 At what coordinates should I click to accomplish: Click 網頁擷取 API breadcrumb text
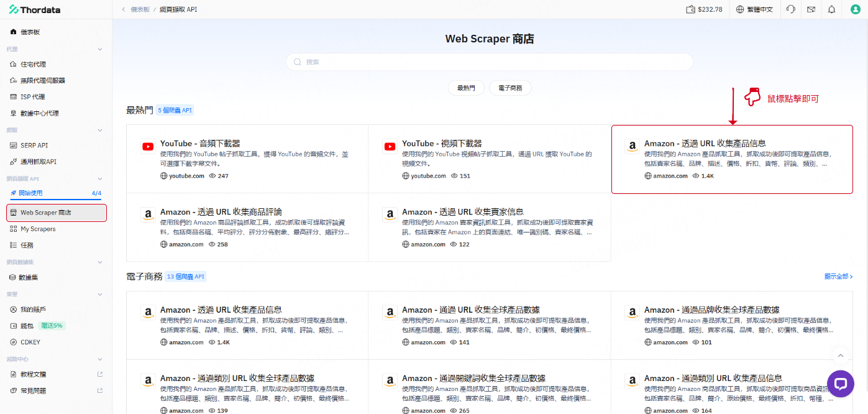(x=178, y=9)
